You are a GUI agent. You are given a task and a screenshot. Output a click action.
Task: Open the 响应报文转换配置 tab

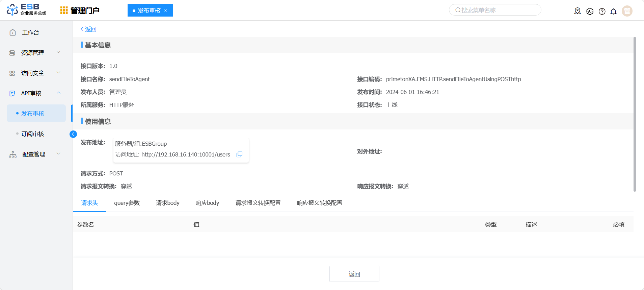tap(320, 203)
